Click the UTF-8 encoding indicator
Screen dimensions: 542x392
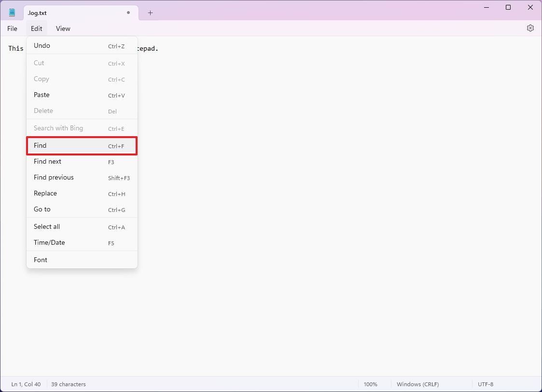click(486, 384)
